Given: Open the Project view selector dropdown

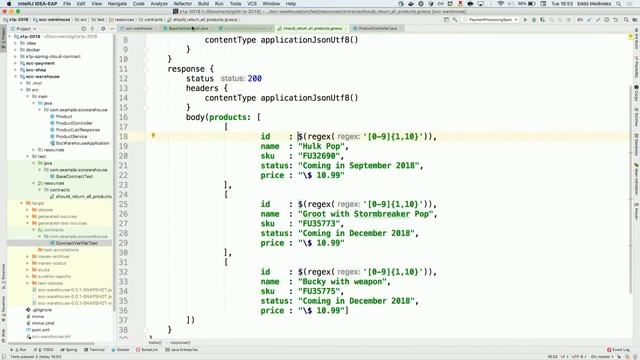Looking at the screenshot, I should tap(24, 29).
